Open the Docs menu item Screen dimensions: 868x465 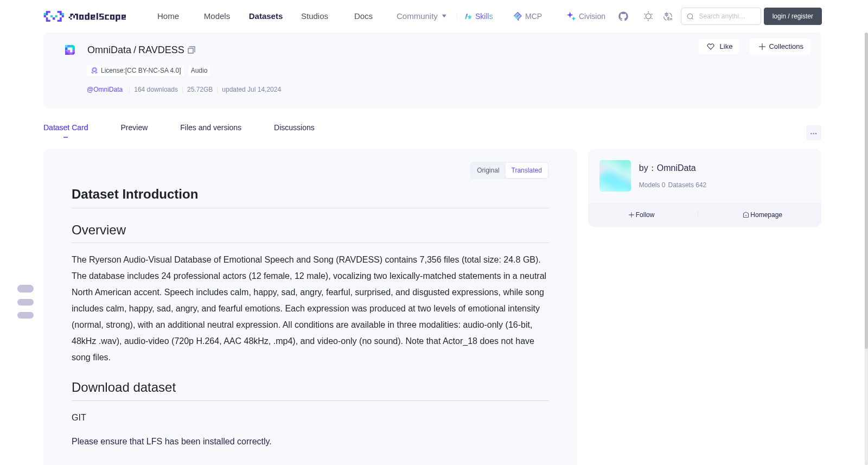pos(363,16)
